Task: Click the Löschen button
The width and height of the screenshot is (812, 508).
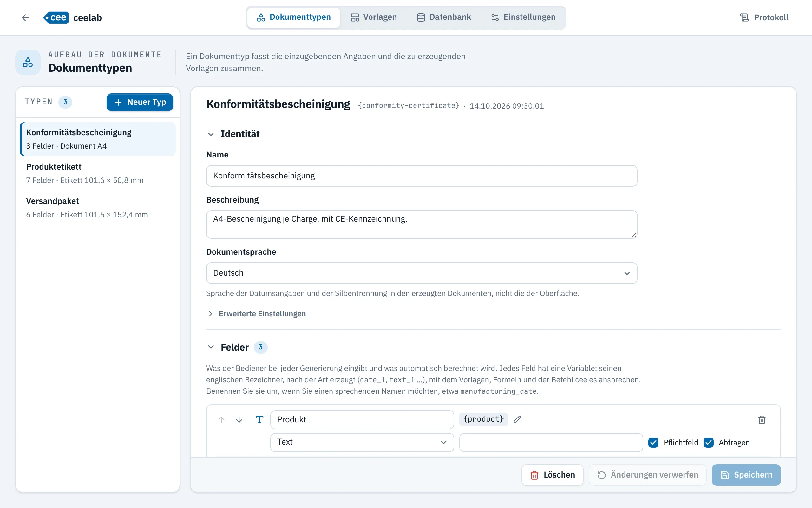Action: tap(552, 475)
